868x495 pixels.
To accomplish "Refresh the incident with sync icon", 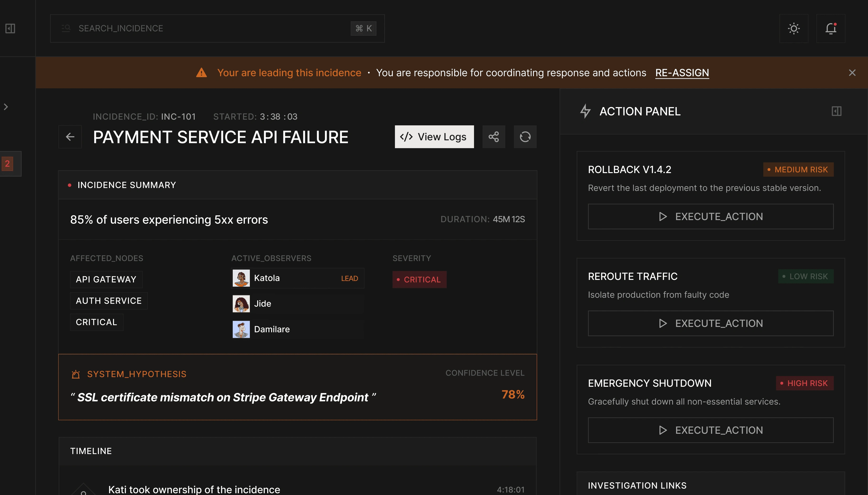I will 525,137.
